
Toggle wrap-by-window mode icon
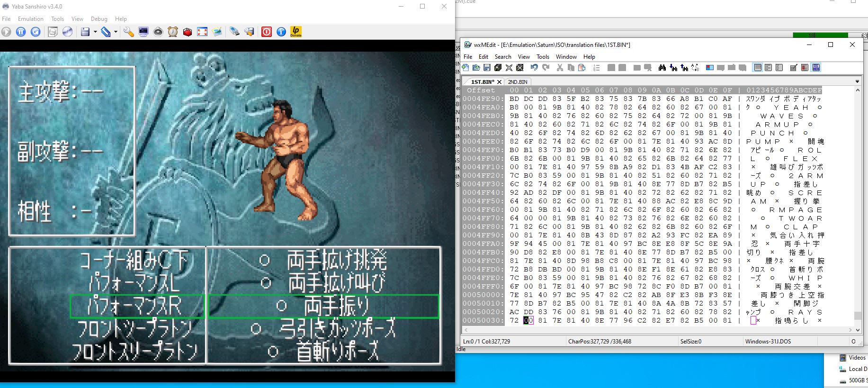[768, 68]
